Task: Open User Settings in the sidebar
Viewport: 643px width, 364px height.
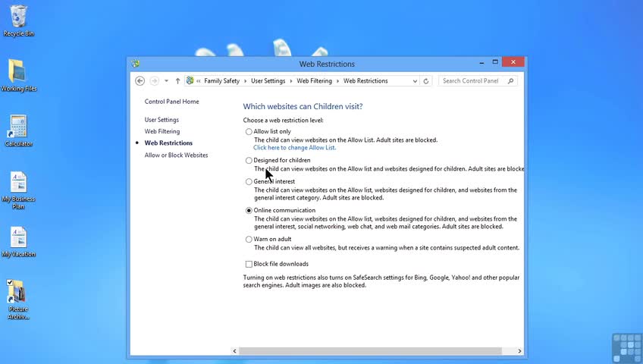Action: pyautogui.click(x=162, y=120)
